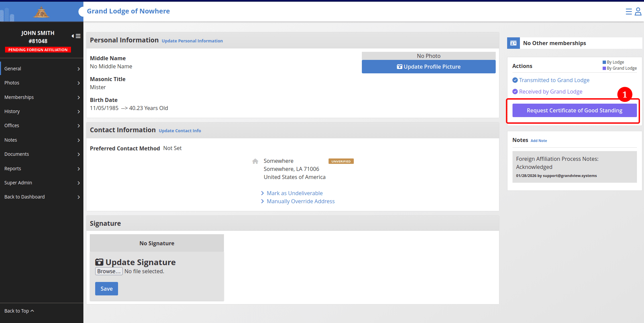
Task: Click Update Profile Picture button
Action: pos(428,67)
